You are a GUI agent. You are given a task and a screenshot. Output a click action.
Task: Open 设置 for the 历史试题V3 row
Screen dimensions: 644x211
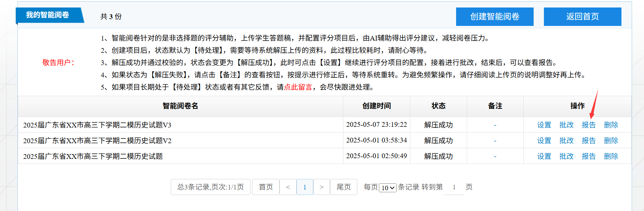pos(544,125)
